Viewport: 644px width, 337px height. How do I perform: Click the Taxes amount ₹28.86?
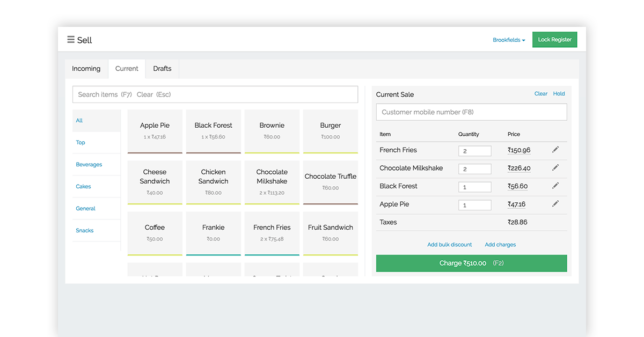[517, 222]
